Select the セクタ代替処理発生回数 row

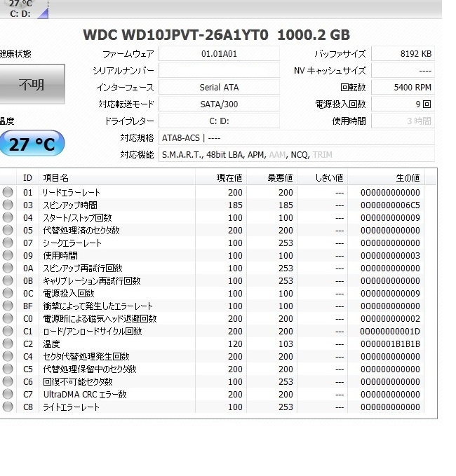(x=212, y=356)
